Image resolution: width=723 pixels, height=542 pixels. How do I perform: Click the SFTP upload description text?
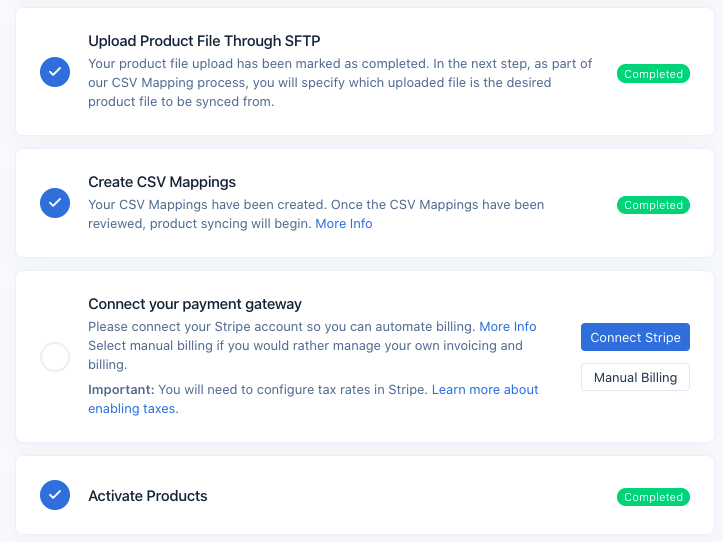pyautogui.click(x=340, y=83)
